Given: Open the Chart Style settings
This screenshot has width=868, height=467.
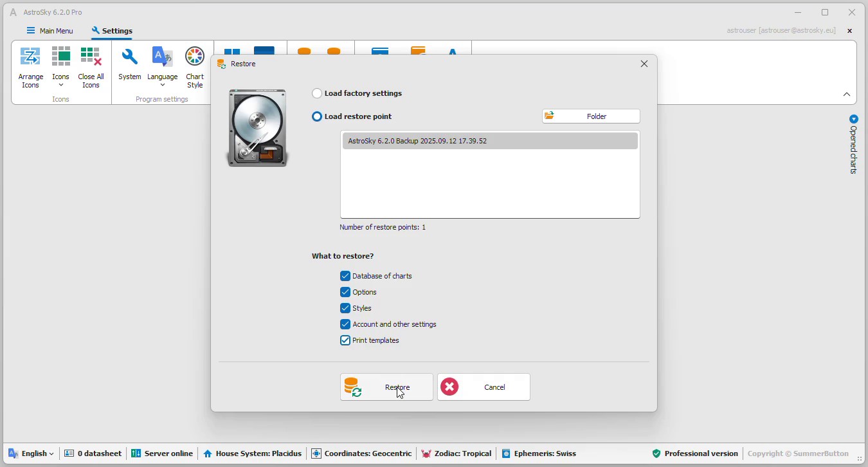Looking at the screenshot, I should [x=195, y=68].
